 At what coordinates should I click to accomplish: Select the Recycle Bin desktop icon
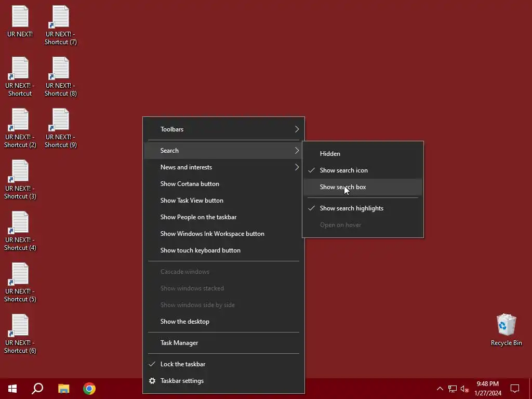(506, 329)
